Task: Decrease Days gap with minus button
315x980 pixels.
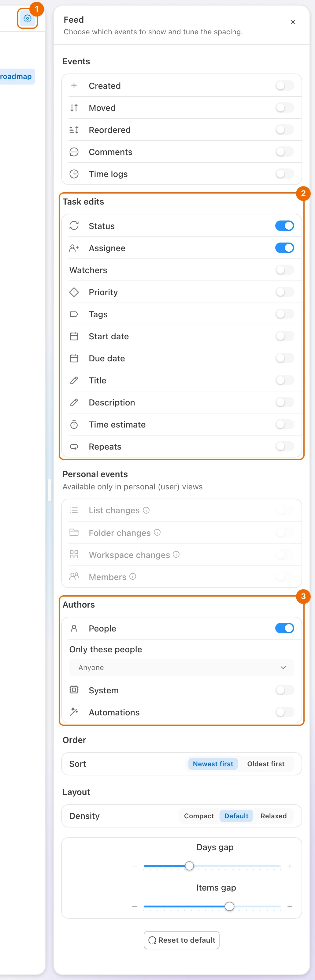Action: point(135,866)
